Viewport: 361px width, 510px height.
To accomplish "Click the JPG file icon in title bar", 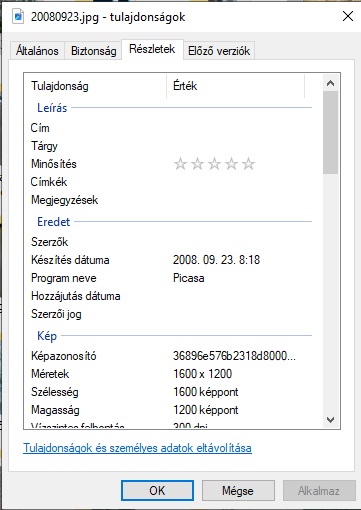I will pos(18,16).
